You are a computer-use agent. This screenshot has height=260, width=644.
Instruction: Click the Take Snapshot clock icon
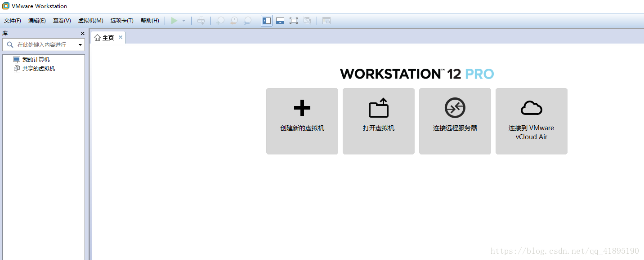point(220,21)
